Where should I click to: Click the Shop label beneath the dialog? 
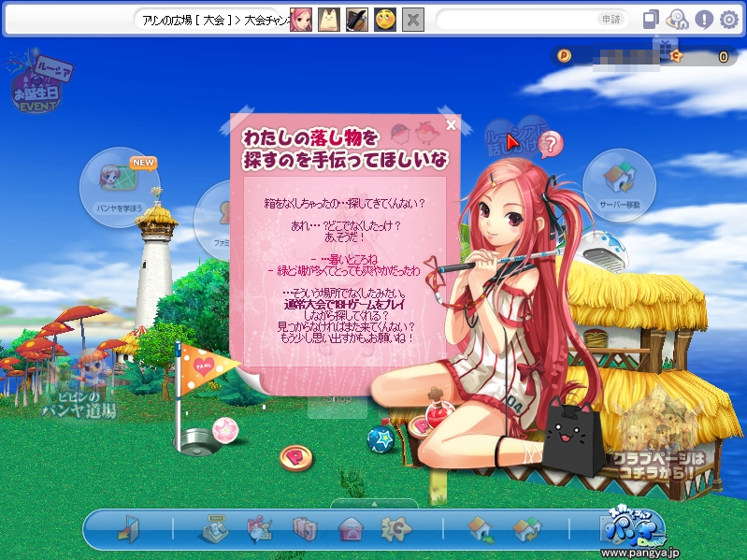[338, 398]
